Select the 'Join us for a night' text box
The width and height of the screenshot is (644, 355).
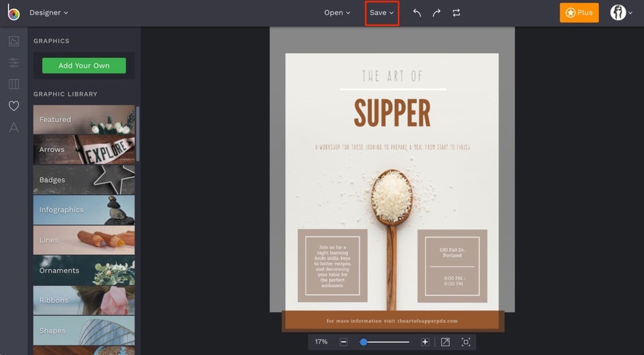tap(333, 266)
